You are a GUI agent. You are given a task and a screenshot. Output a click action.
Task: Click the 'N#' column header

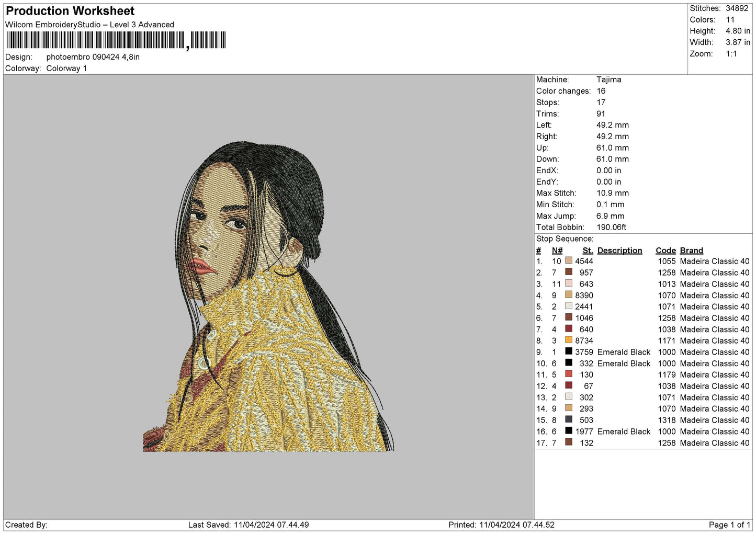tap(557, 251)
